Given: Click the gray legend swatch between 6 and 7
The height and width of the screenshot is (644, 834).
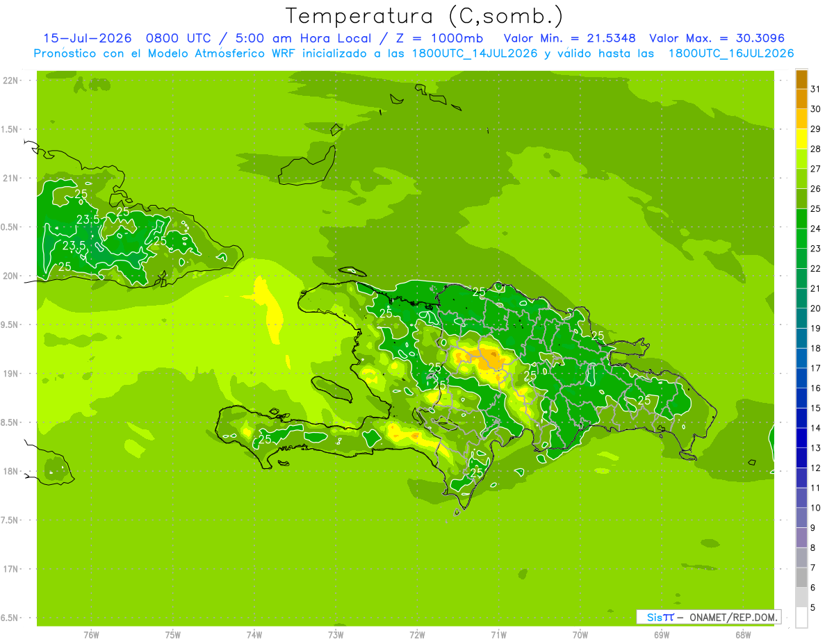Looking at the screenshot, I should click(x=801, y=577).
